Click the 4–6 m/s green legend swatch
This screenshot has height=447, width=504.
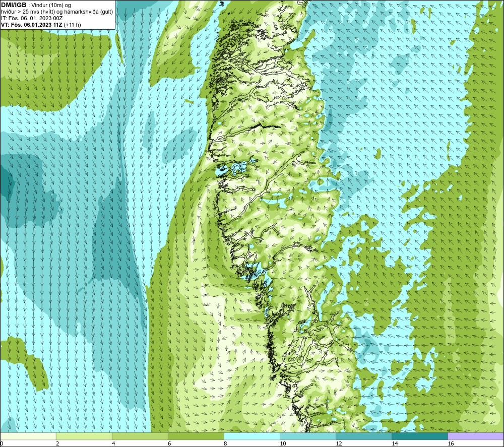(x=140, y=436)
